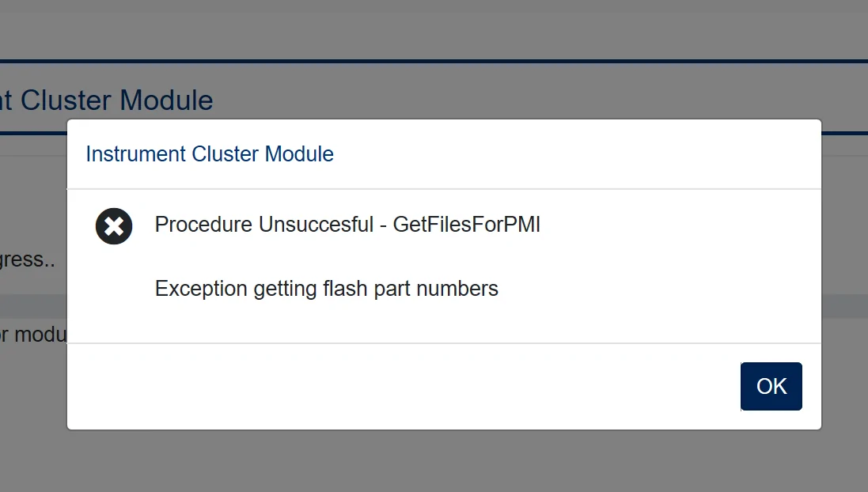This screenshot has height=492, width=868.
Task: Dismiss the error dialog with OK
Action: (771, 386)
